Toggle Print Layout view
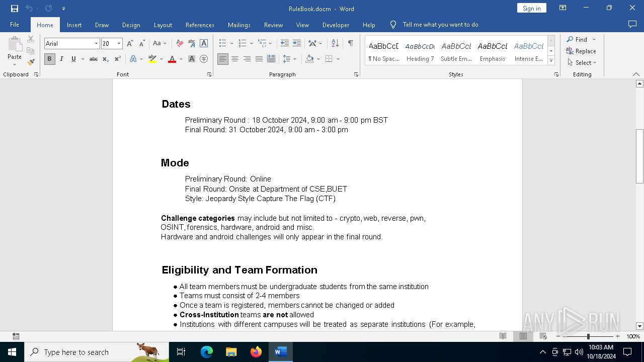This screenshot has width=644, height=362. [x=523, y=336]
